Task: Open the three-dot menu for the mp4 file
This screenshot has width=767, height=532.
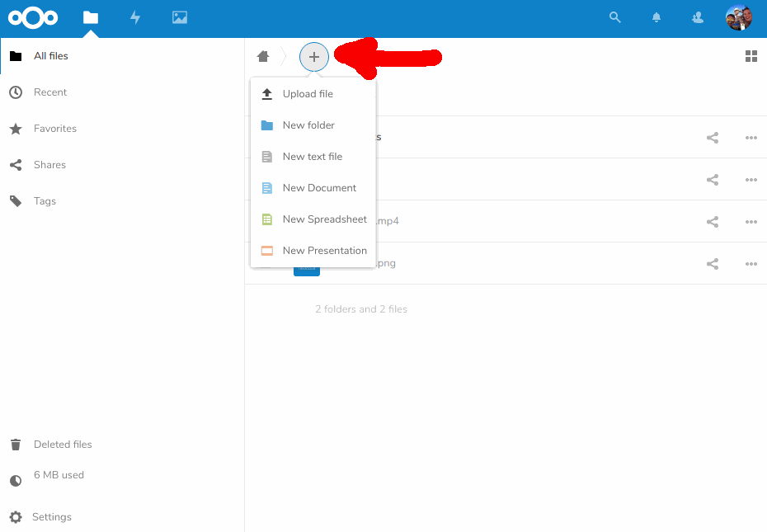Action: pos(751,221)
